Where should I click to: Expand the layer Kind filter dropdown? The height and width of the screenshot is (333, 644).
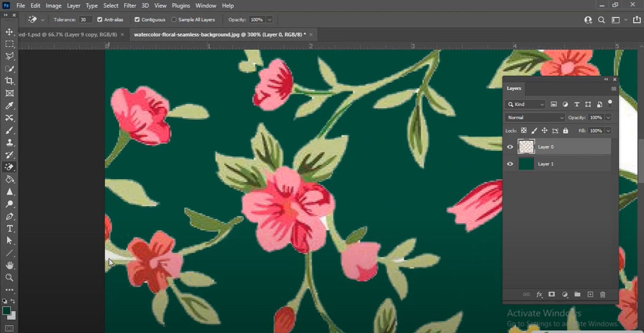525,104
